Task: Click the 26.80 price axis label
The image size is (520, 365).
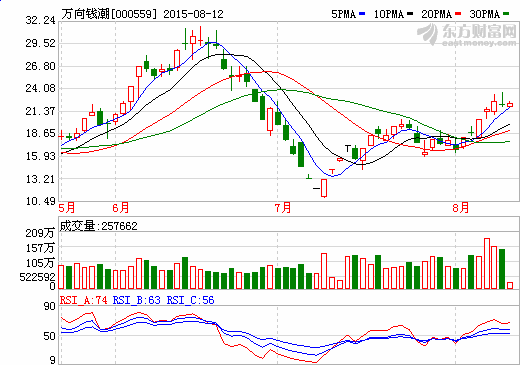Action: click(x=40, y=66)
